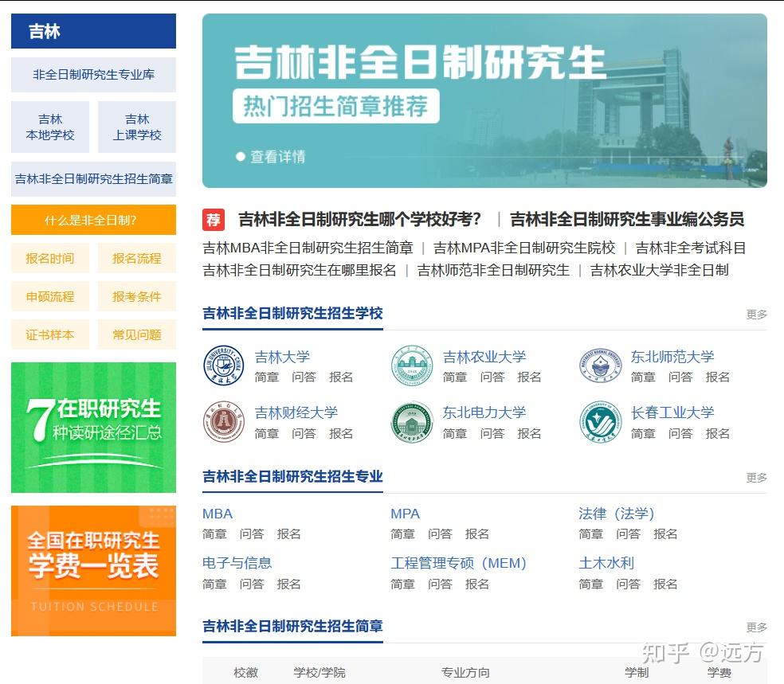
Task: Open 简章 under 电子与信息
Action: pos(214,584)
